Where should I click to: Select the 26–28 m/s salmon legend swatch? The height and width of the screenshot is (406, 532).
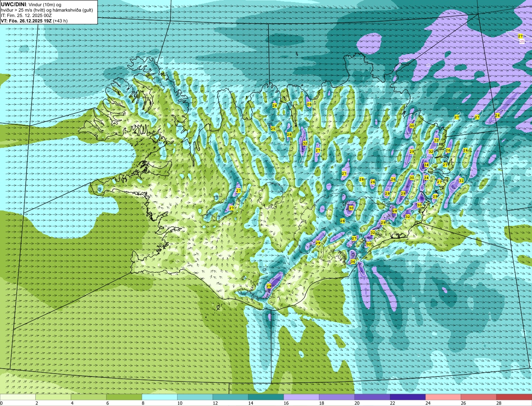479,397
